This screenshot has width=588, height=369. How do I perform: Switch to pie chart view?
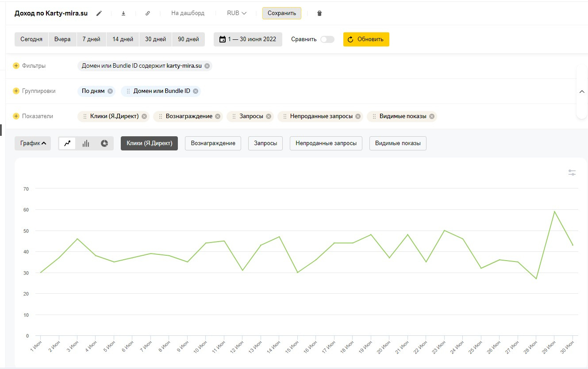[x=104, y=143]
